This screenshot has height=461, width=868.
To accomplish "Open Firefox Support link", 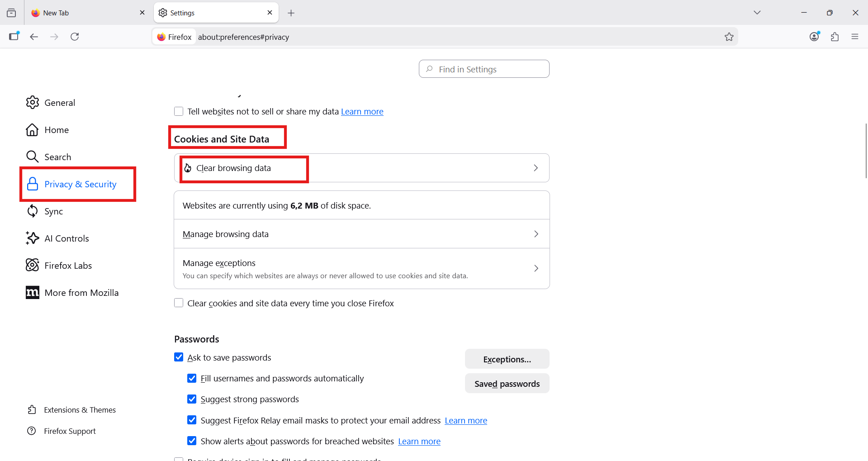I will [70, 431].
